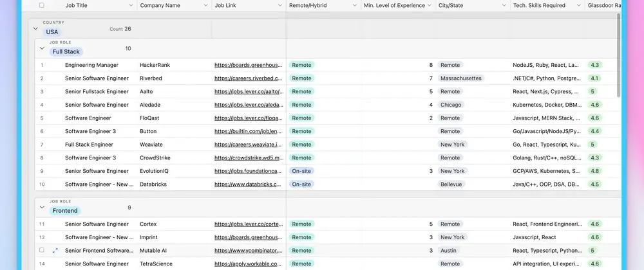
Task: Open the FloQast job link
Action: (249, 118)
